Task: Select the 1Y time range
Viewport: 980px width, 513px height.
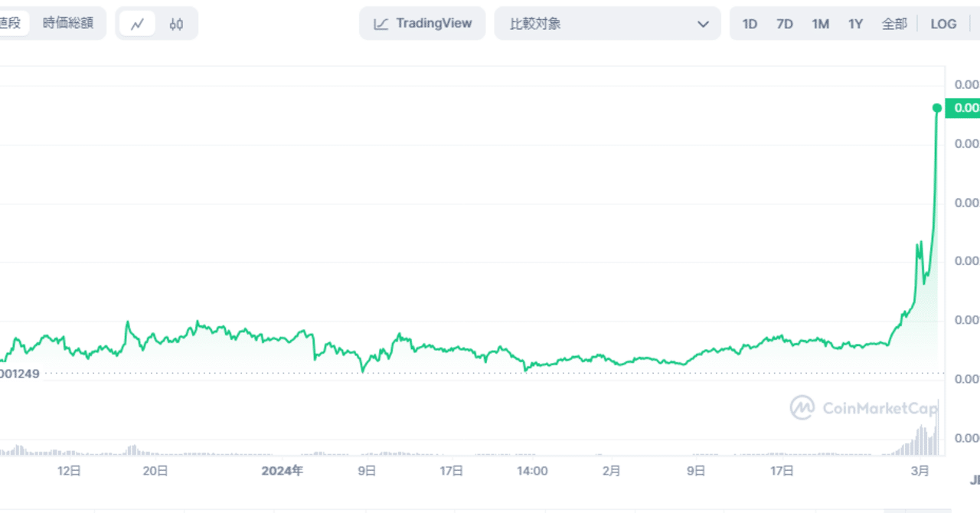Action: point(855,24)
